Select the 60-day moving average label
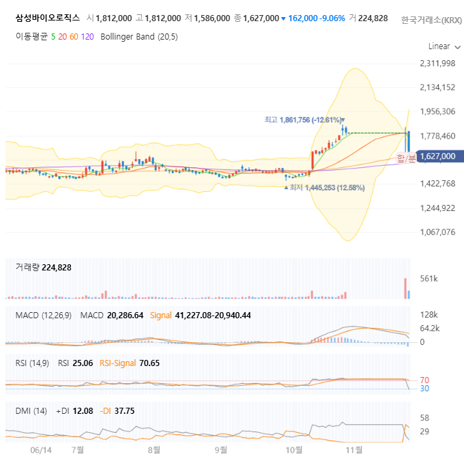Image resolution: width=464 pixels, height=476 pixels. [74, 37]
